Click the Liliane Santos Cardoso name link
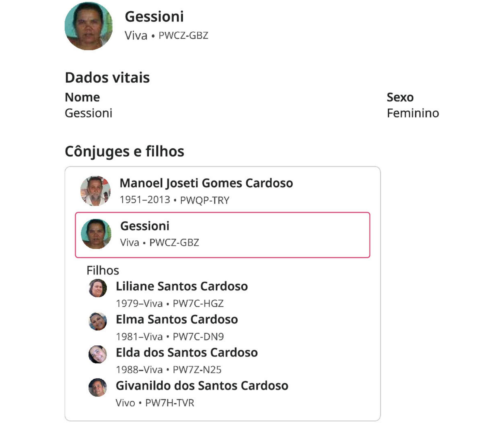The width and height of the screenshot is (504, 423). (x=182, y=286)
